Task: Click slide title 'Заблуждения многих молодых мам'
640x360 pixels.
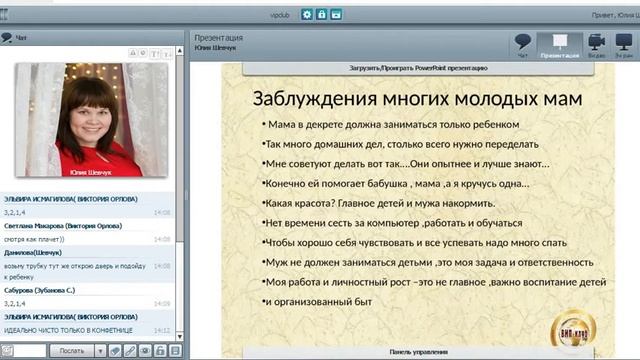Action: tap(417, 99)
